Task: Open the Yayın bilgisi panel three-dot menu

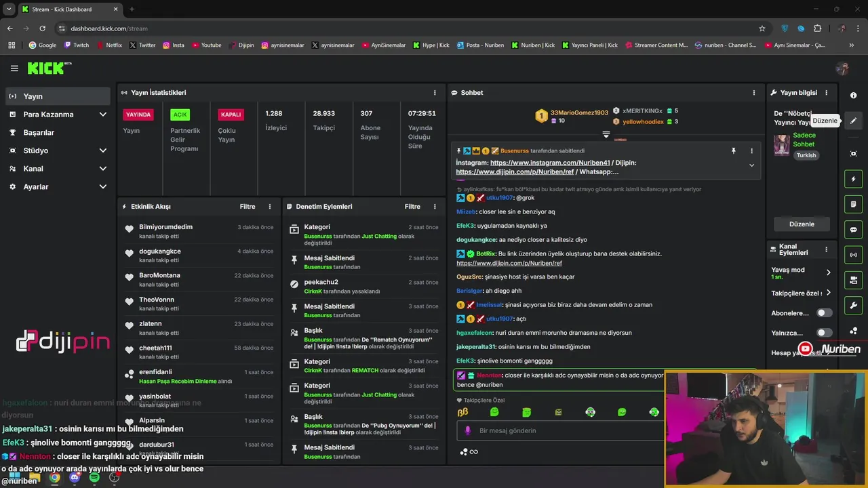Action: pyautogui.click(x=826, y=93)
